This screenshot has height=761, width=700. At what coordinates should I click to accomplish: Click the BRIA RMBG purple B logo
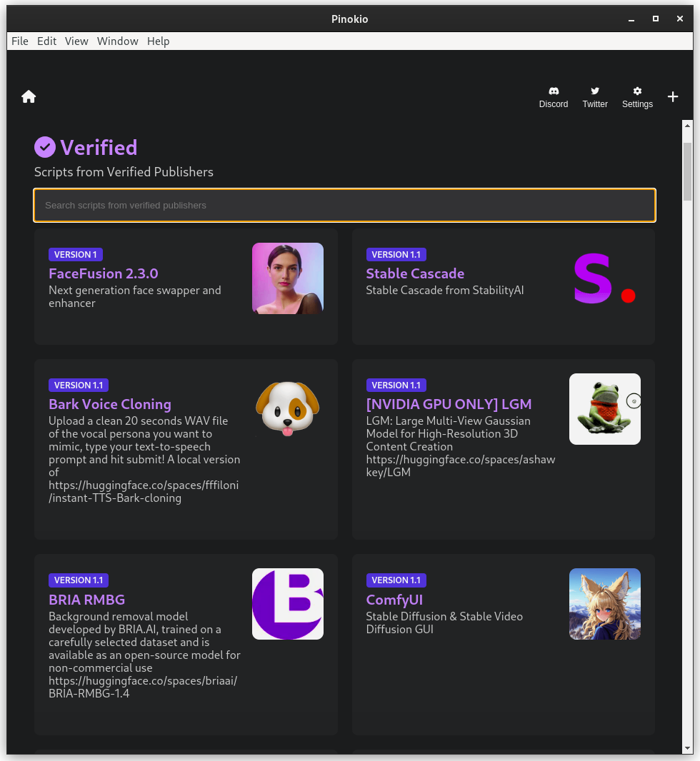click(288, 604)
